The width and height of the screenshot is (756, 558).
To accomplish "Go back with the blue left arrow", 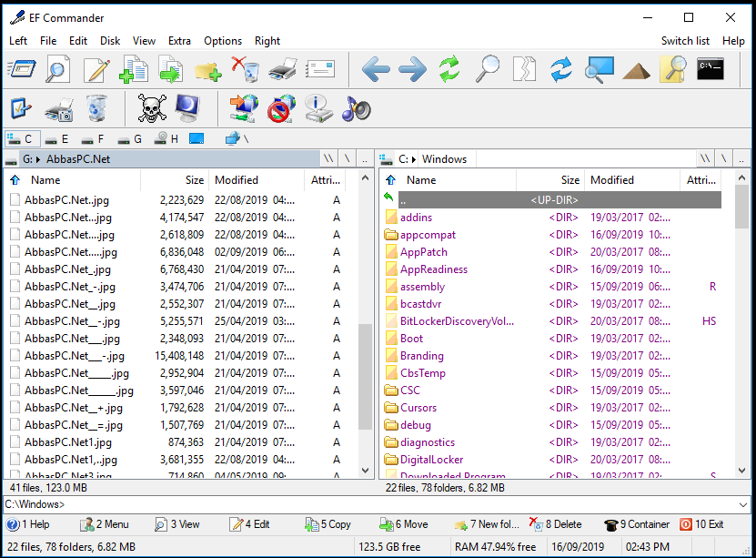I will pos(376,69).
